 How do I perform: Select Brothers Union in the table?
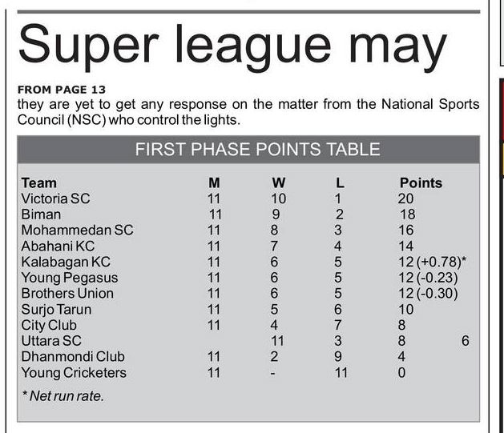(67, 293)
